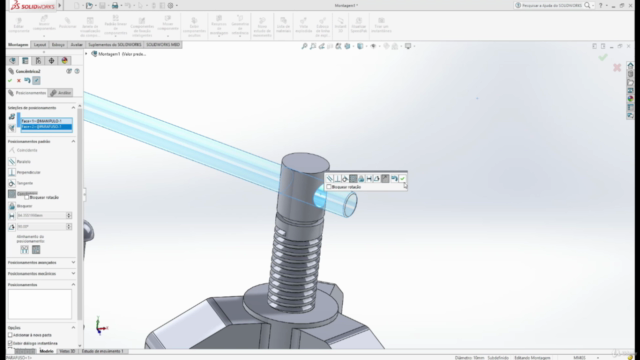Click distance icon in floating mate toolbar
640x360 pixels.
369,178
